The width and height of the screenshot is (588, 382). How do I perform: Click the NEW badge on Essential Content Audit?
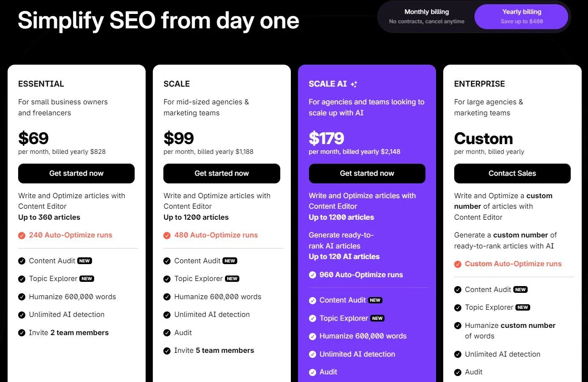(x=84, y=261)
